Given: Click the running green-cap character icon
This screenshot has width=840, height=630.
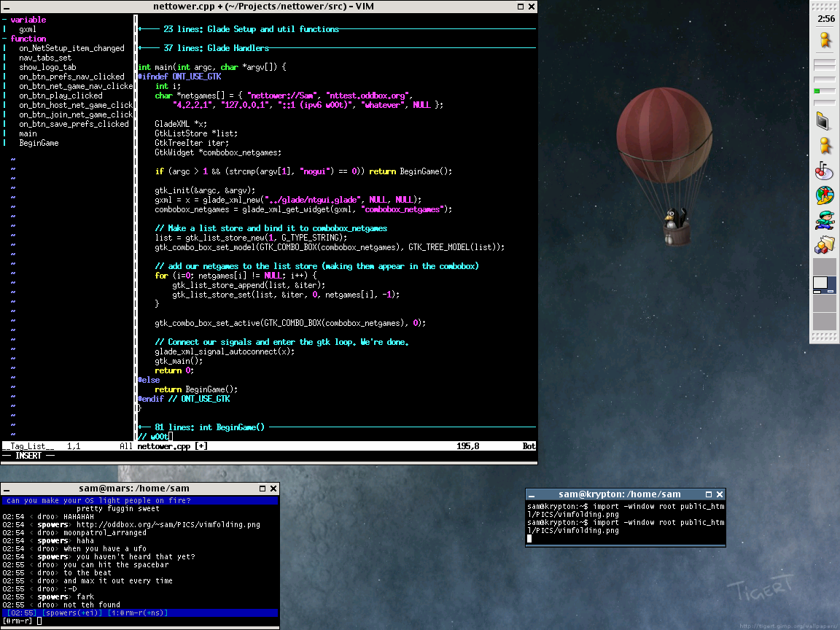Looking at the screenshot, I should click(825, 219).
